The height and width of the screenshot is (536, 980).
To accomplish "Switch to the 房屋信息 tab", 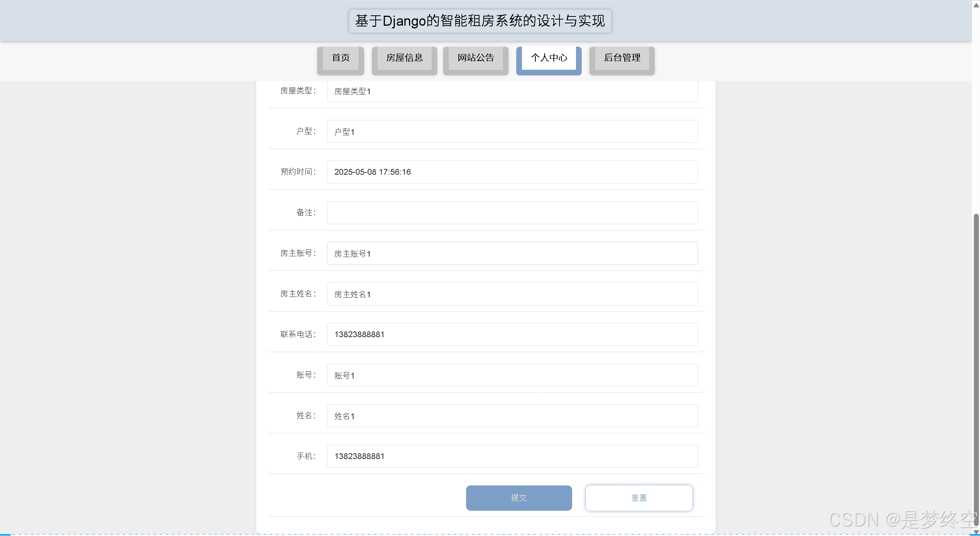I will (404, 58).
